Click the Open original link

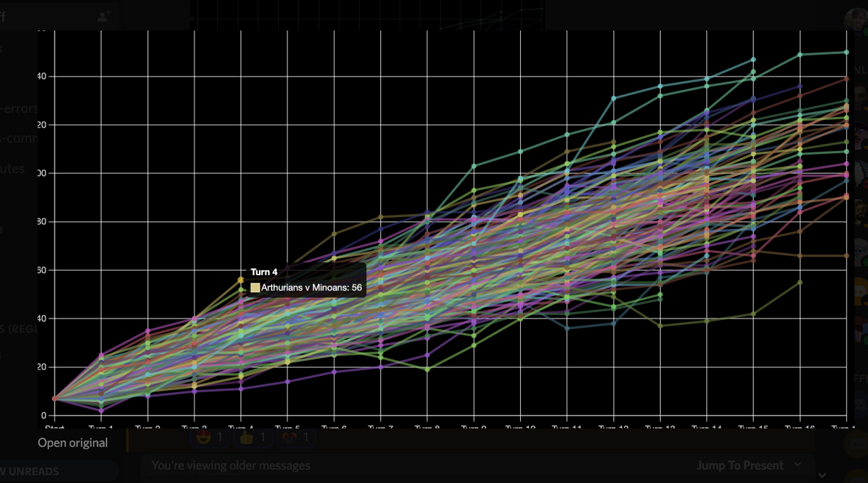[x=72, y=443]
